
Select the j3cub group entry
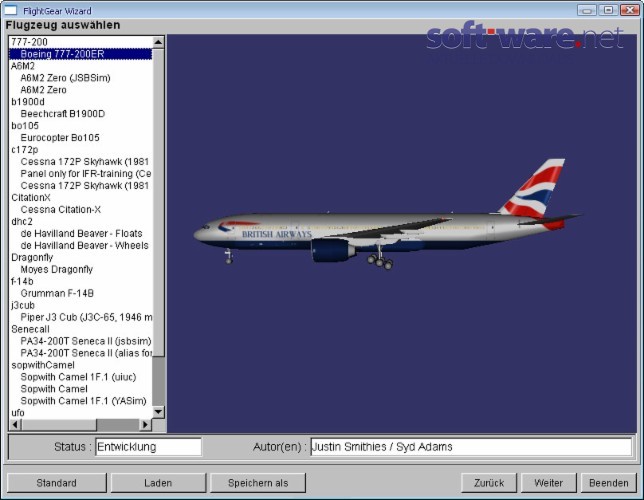[80, 305]
